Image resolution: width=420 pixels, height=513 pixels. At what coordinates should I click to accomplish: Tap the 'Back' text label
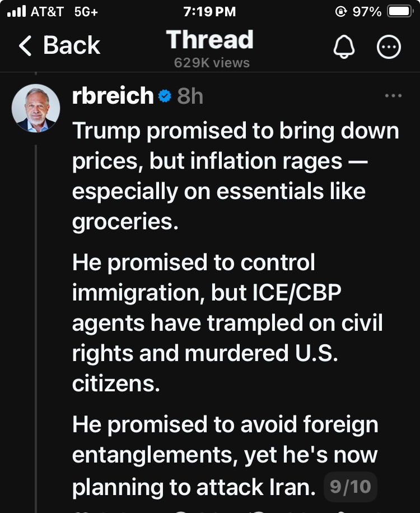[x=71, y=45]
